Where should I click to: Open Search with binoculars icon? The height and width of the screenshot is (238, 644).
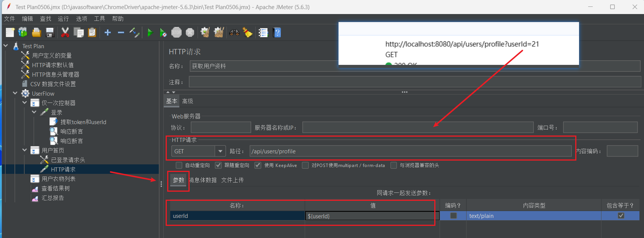234,33
